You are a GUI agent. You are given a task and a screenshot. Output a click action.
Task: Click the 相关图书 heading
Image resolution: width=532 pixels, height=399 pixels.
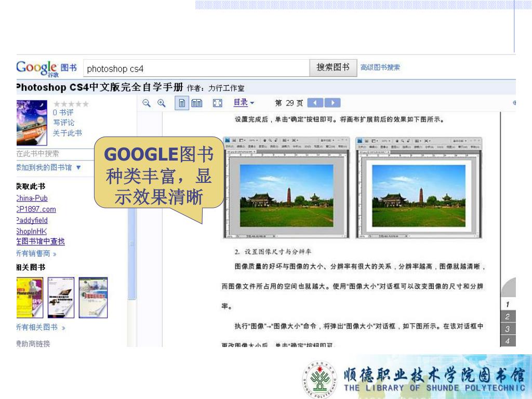coord(31,268)
